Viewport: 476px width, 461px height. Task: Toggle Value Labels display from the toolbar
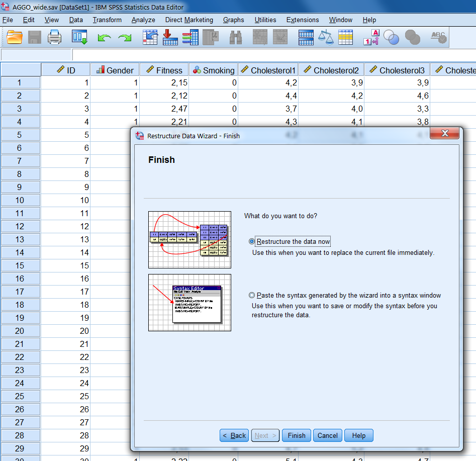(370, 37)
